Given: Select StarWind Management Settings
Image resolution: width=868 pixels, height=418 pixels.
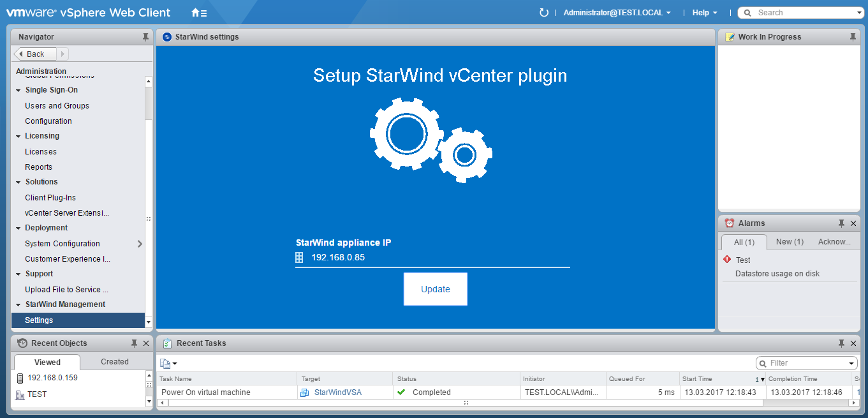Looking at the screenshot, I should pos(78,320).
